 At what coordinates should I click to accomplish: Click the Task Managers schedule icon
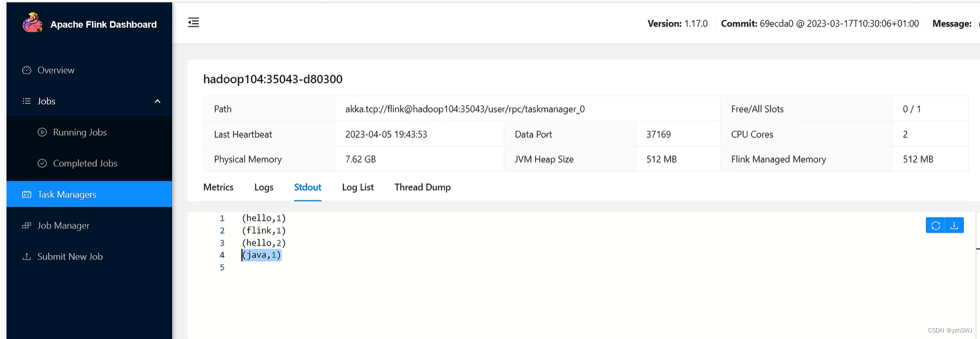(x=27, y=194)
